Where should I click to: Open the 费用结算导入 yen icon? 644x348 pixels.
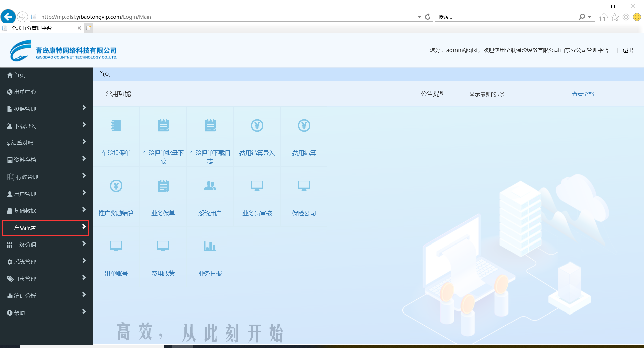257,126
